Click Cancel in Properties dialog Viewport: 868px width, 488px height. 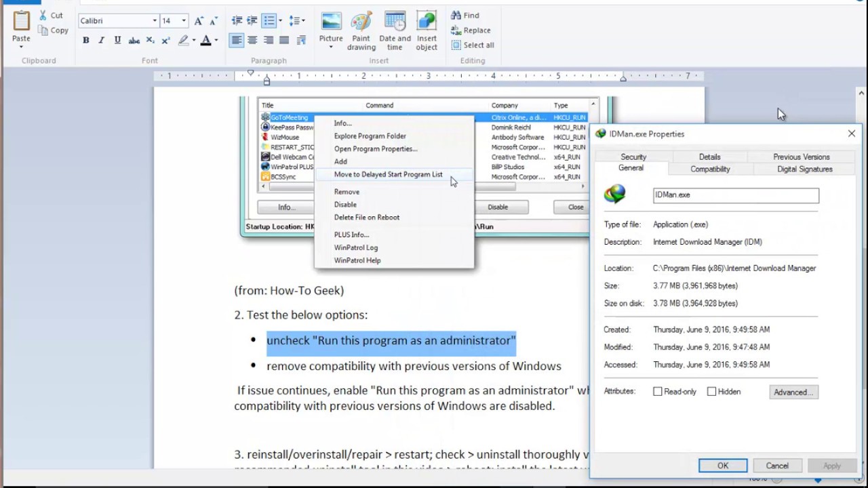click(x=777, y=466)
